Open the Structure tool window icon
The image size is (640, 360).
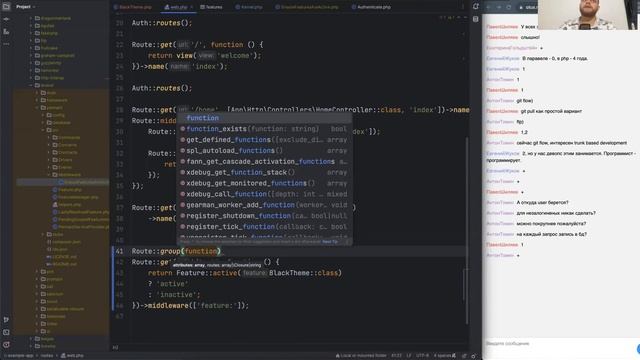click(x=6, y=31)
